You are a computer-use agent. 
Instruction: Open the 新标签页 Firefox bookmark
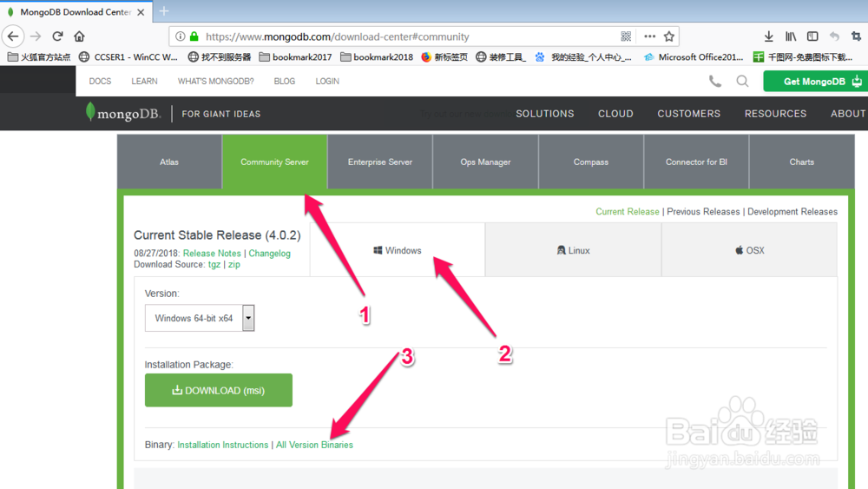(x=444, y=56)
